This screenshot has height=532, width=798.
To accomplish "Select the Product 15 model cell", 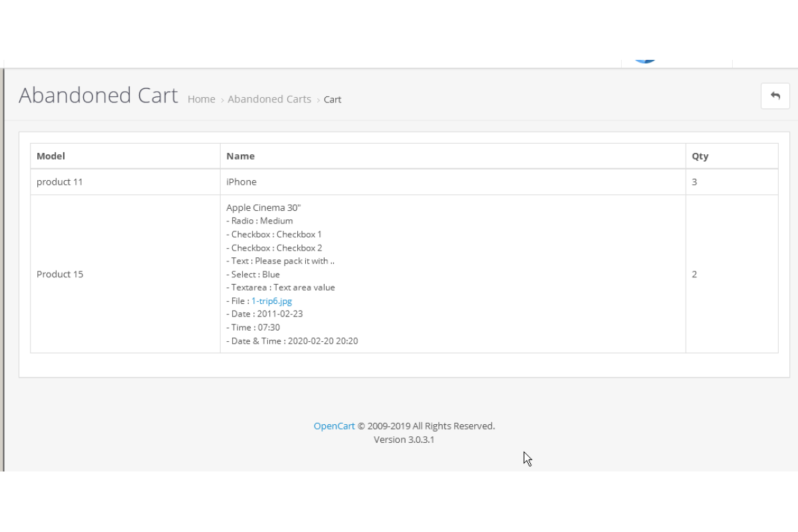I will coord(60,274).
